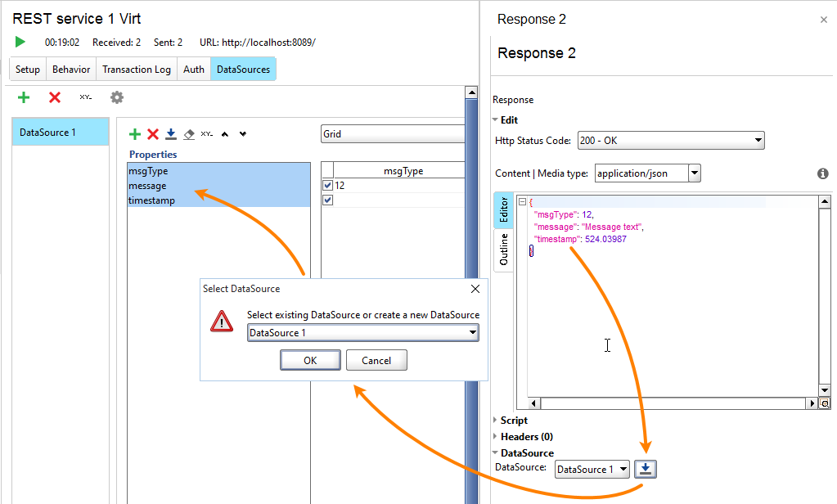This screenshot has height=504, width=837.
Task: Clear property values with eraser icon
Action: pyautogui.click(x=189, y=133)
